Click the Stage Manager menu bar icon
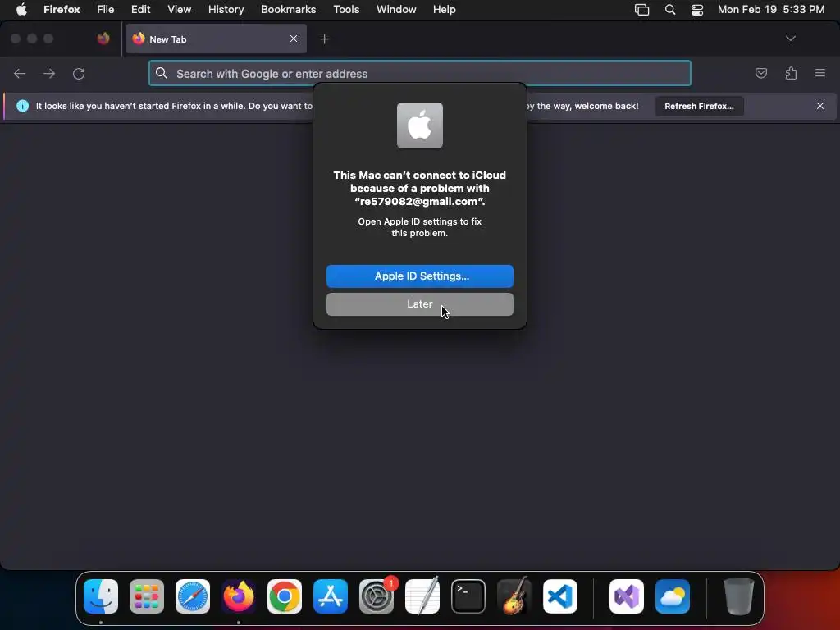This screenshot has height=630, width=840. [x=641, y=9]
